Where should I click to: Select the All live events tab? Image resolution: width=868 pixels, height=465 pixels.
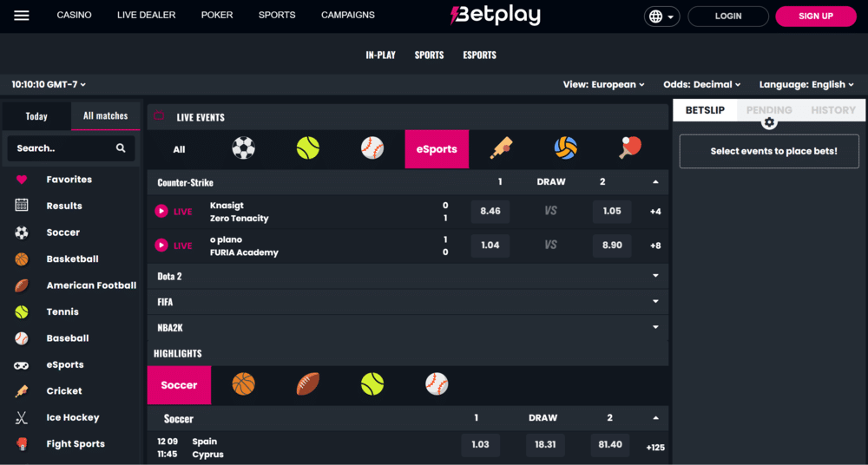(179, 149)
